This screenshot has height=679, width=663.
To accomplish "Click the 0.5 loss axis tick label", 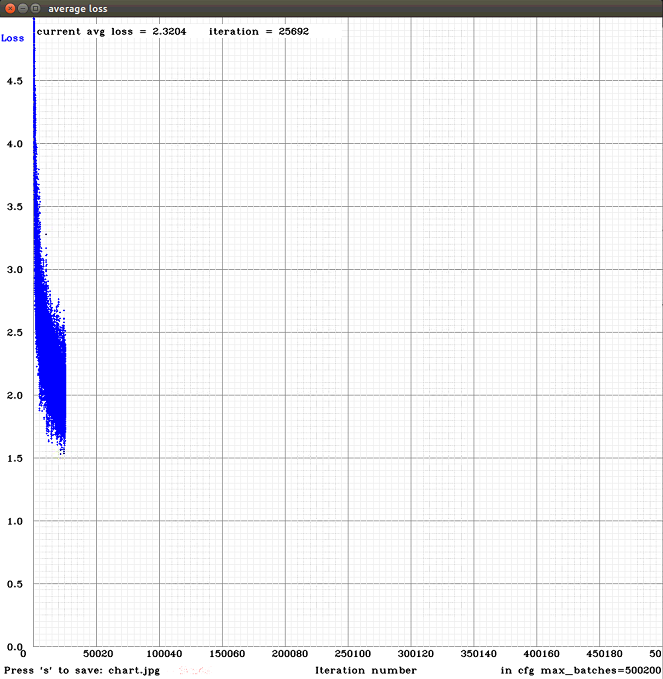I will pyautogui.click(x=15, y=584).
